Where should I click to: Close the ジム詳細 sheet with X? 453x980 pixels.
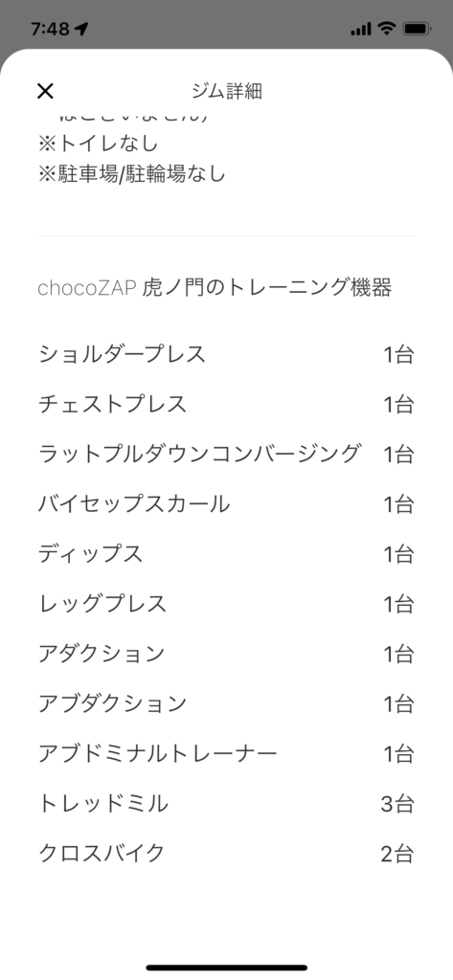click(45, 91)
